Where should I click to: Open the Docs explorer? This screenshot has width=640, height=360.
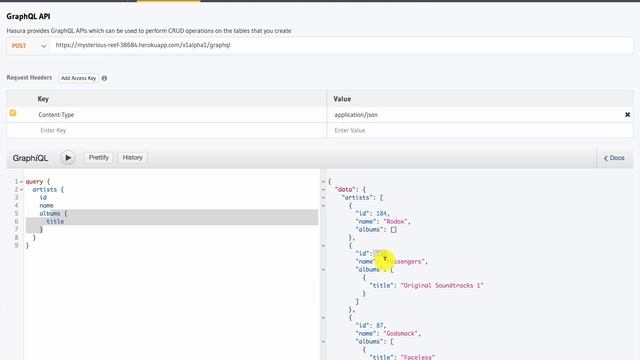(614, 158)
